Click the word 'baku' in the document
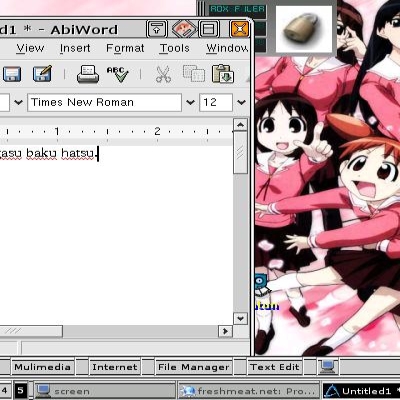 pos(41,153)
